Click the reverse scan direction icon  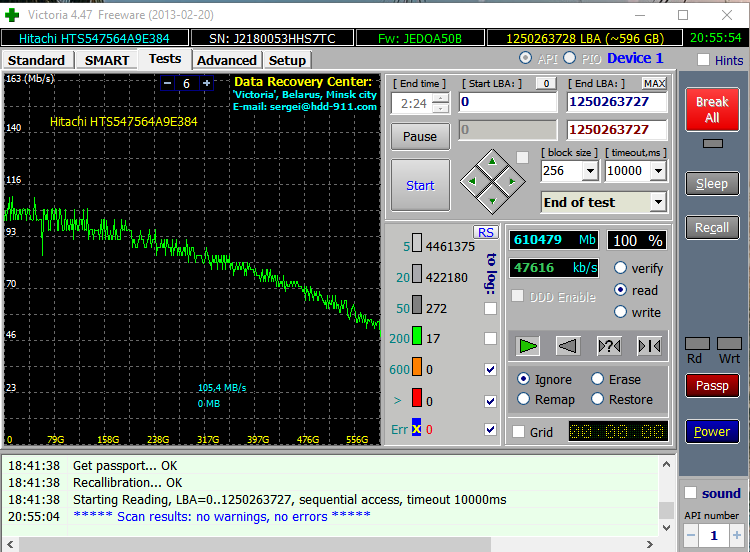click(x=567, y=346)
